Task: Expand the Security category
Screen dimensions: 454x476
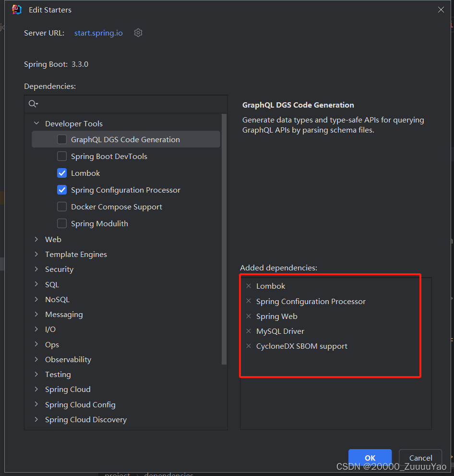Action: (x=36, y=269)
